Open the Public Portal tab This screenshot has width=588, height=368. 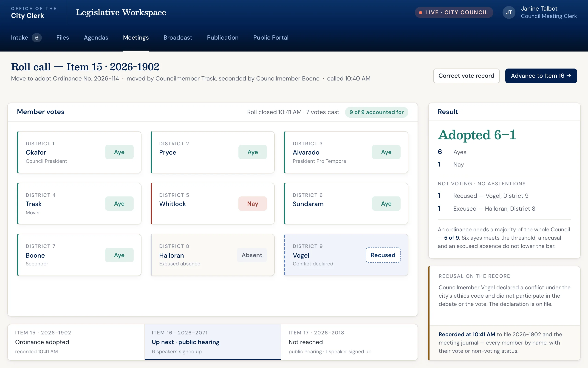(x=271, y=37)
